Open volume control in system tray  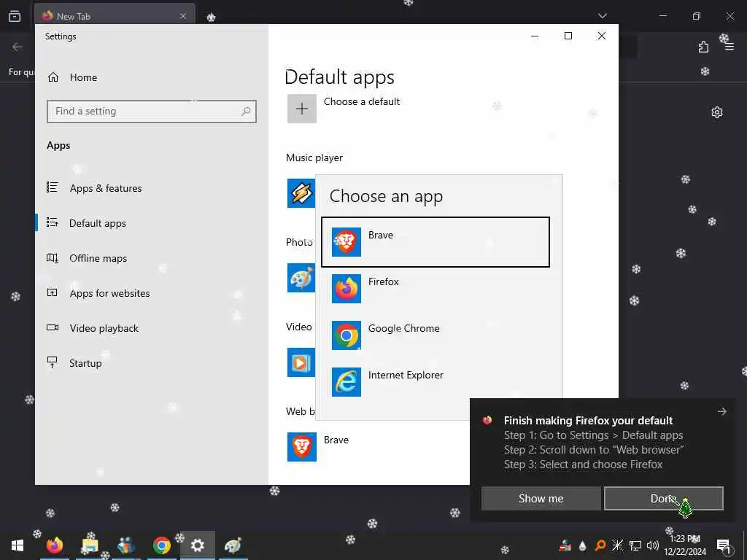(x=653, y=545)
